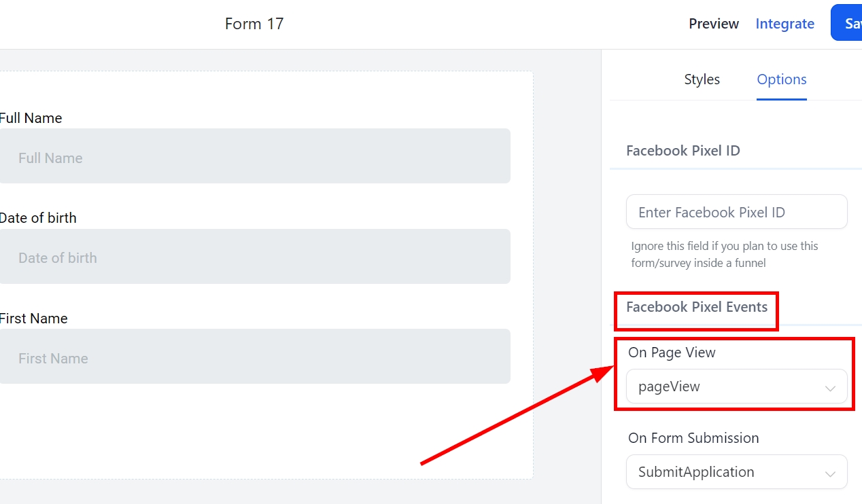The height and width of the screenshot is (504, 862).
Task: Click the chevron arrow beside SubmitApplication
Action: point(830,473)
